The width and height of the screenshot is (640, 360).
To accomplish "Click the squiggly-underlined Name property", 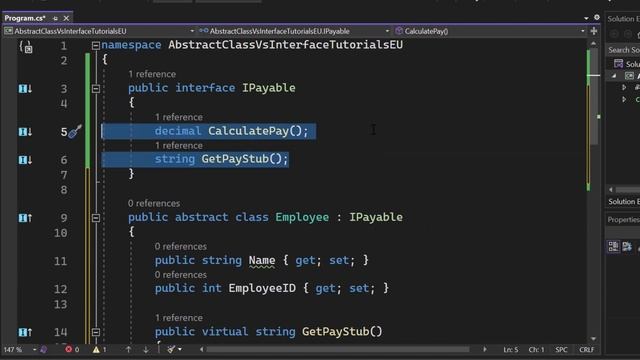I will (x=262, y=260).
